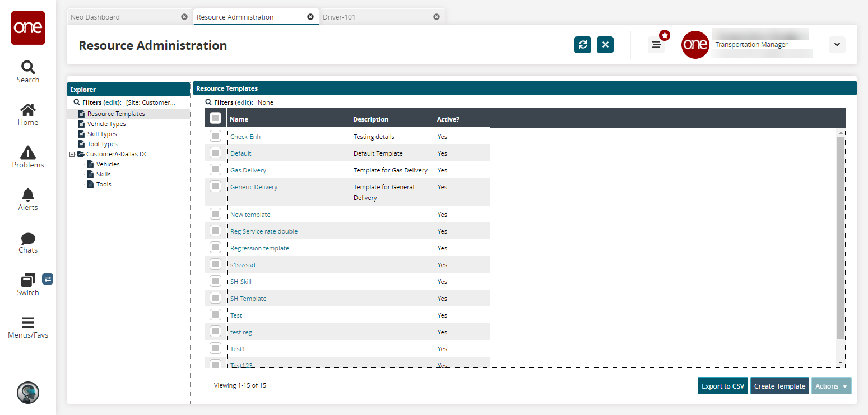Open the s1sssssd template link

(243, 265)
